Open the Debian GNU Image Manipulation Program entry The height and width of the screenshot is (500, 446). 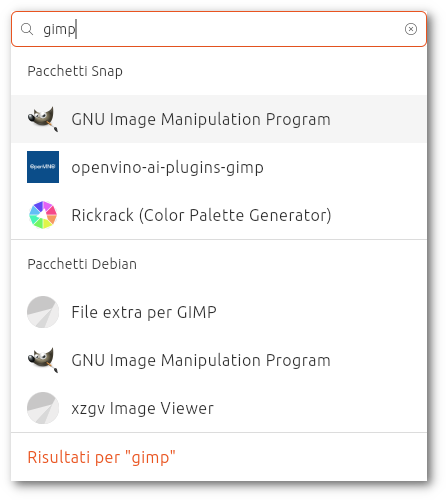[219, 360]
